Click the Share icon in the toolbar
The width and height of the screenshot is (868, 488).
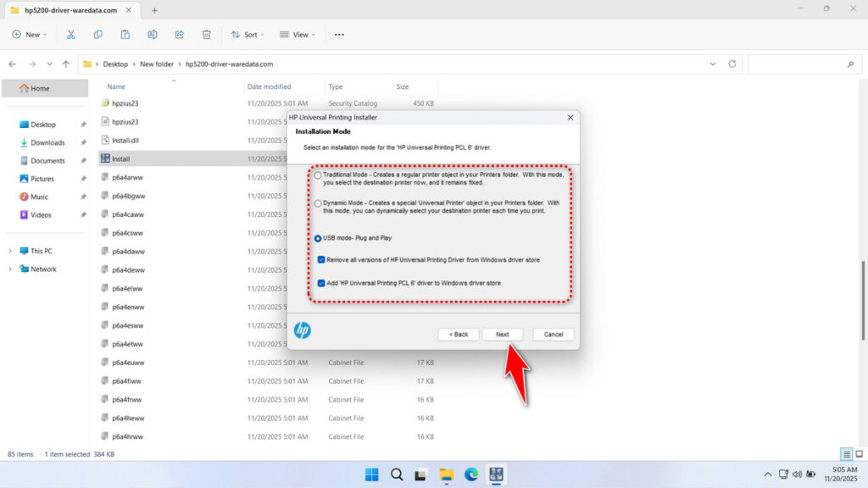tap(179, 34)
